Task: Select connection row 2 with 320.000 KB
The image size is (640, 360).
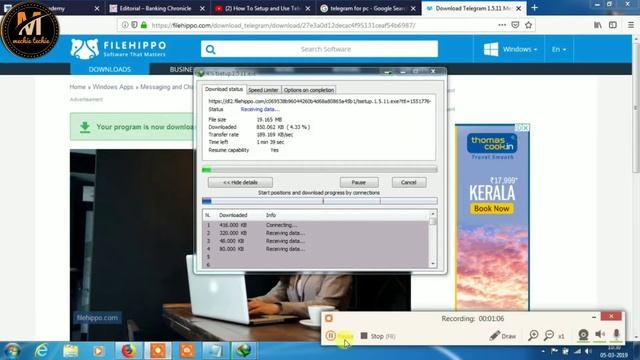Action: coord(316,233)
